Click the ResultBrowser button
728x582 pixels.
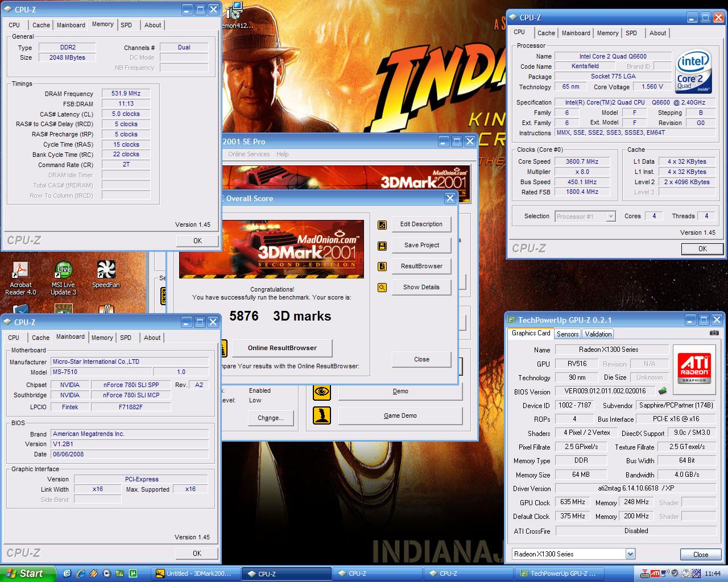coord(421,267)
